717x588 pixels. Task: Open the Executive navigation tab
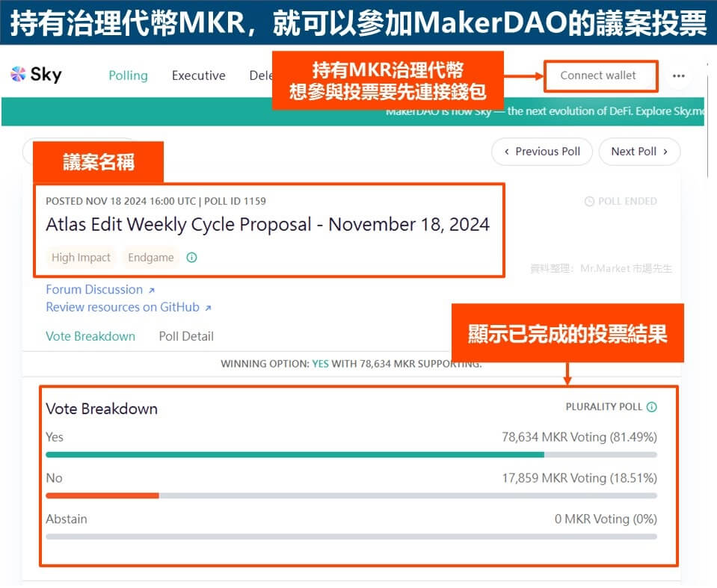[x=198, y=75]
